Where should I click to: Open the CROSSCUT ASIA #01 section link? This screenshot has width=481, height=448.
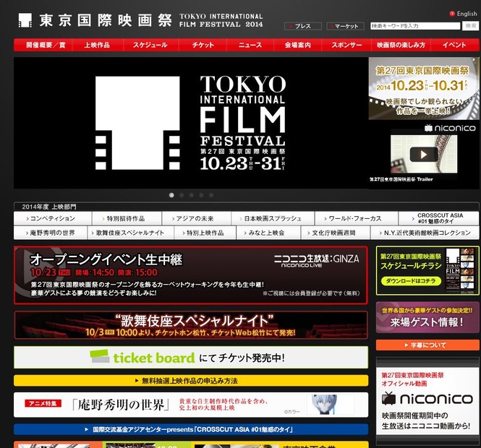[x=438, y=218]
